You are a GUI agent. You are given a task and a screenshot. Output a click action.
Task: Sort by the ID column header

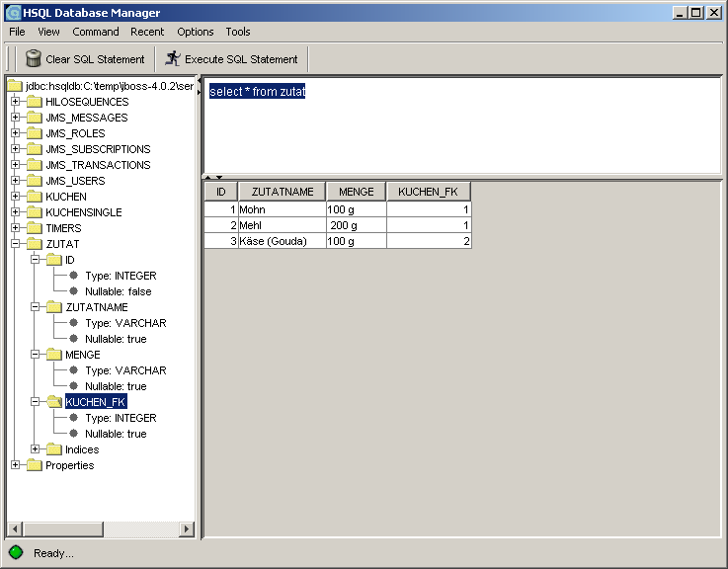pyautogui.click(x=221, y=192)
